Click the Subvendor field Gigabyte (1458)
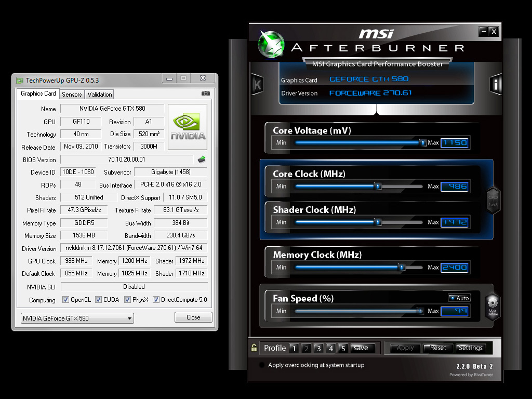Image resolution: width=532 pixels, height=399 pixels. click(x=170, y=172)
